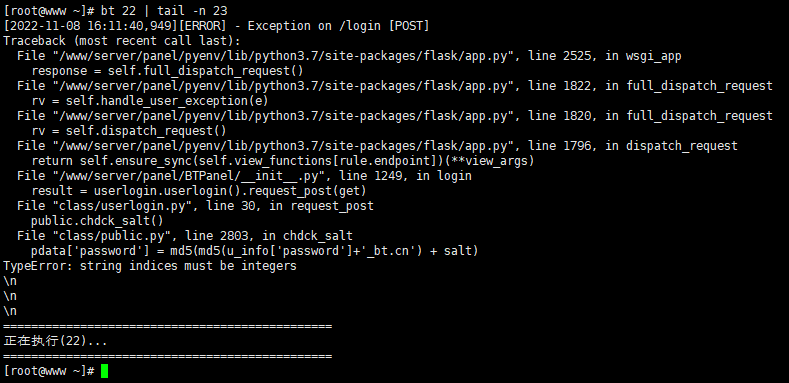The height and width of the screenshot is (383, 789).
Task: Click the 'return self.ensure_sync' code line
Action: [x=282, y=161]
